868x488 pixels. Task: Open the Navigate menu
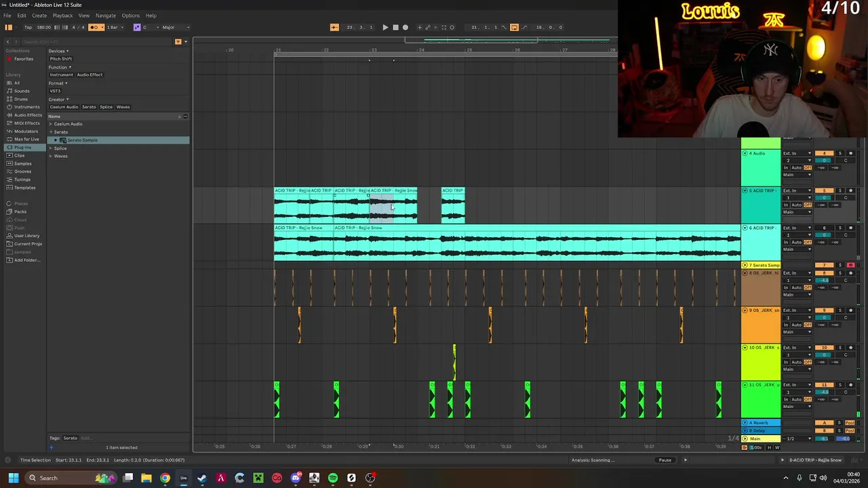click(x=105, y=16)
